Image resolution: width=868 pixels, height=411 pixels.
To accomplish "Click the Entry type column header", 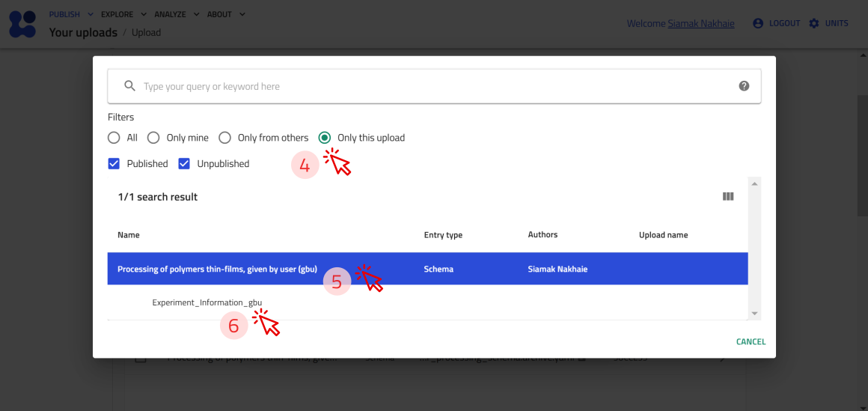I will point(443,235).
